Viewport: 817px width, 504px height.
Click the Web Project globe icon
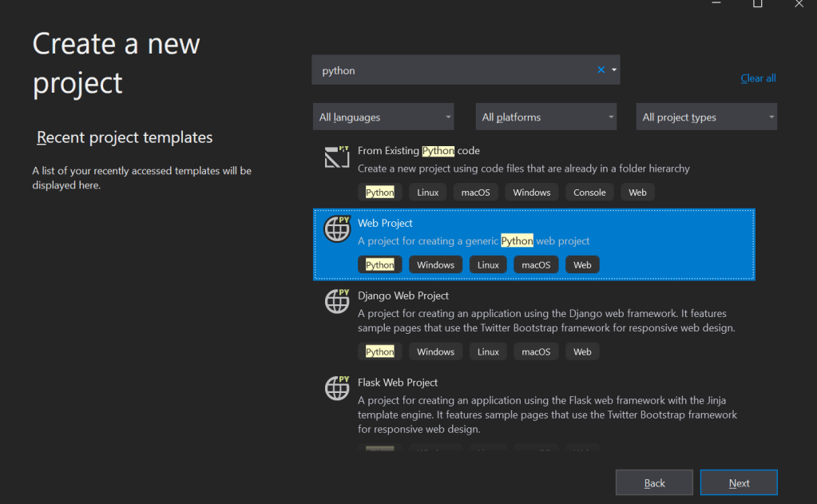coord(337,229)
